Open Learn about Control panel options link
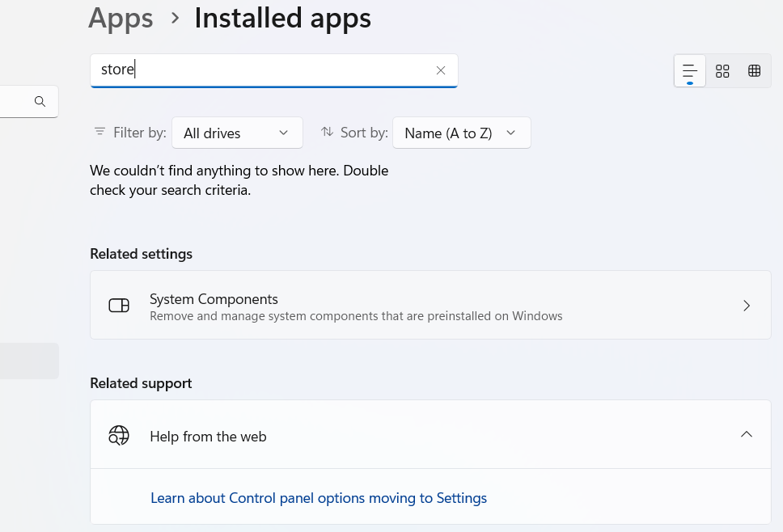Viewport: 783px width, 532px height. point(319,498)
